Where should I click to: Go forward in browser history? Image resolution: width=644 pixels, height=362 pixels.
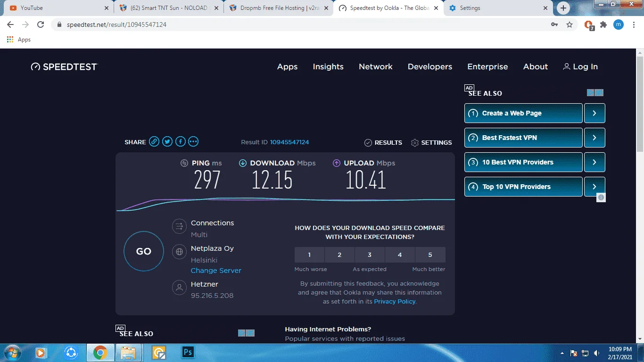coord(25,25)
